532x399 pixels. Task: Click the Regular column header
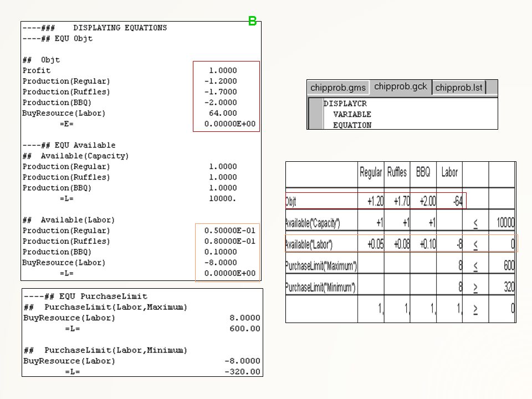point(371,172)
